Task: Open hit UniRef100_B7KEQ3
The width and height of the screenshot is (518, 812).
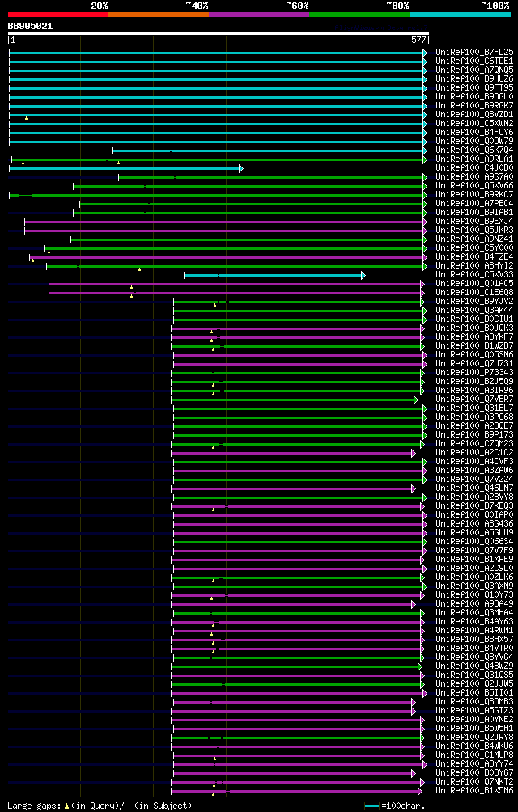Action: coord(474,506)
